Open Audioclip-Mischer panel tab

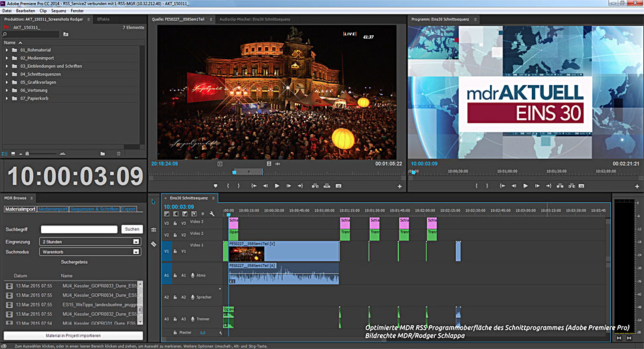click(255, 19)
